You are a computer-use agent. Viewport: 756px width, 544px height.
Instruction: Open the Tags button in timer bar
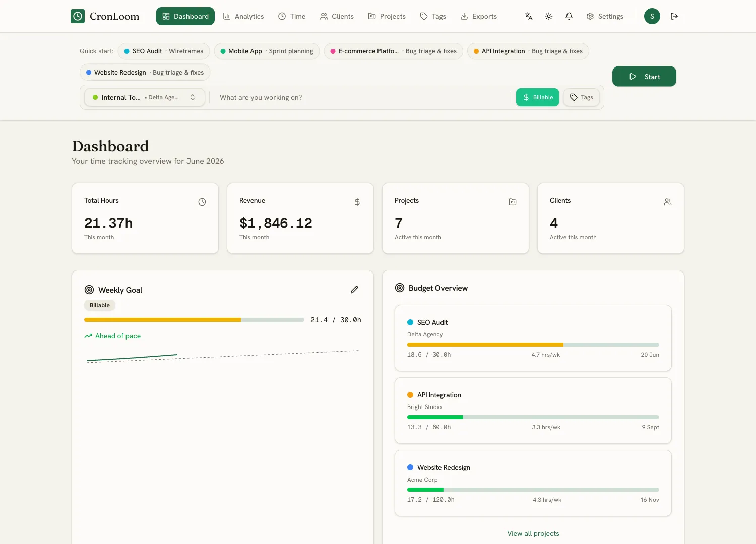[581, 97]
